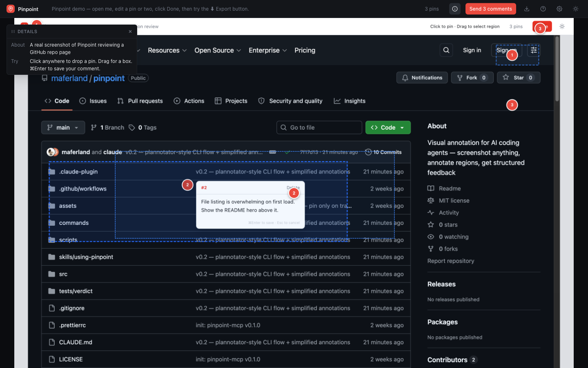Open the 10 Commits history link
Image resolution: width=588 pixels, height=368 pixels.
383,152
